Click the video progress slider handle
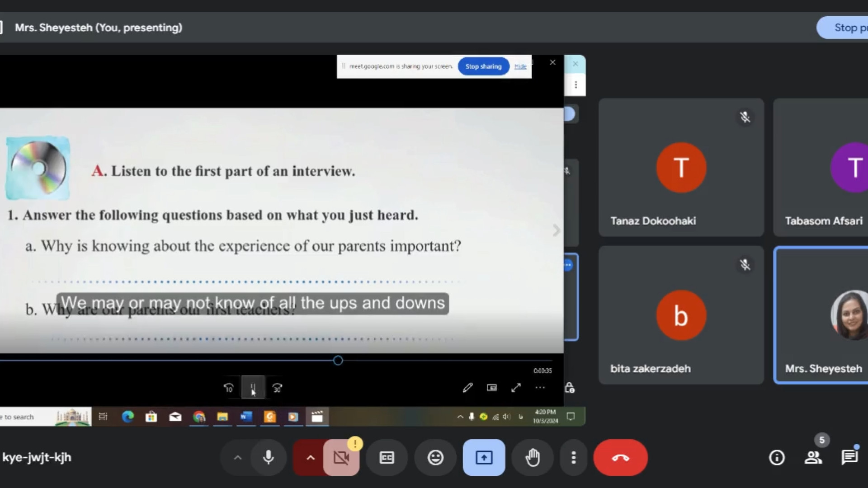Viewport: 868px width, 488px height. point(338,361)
